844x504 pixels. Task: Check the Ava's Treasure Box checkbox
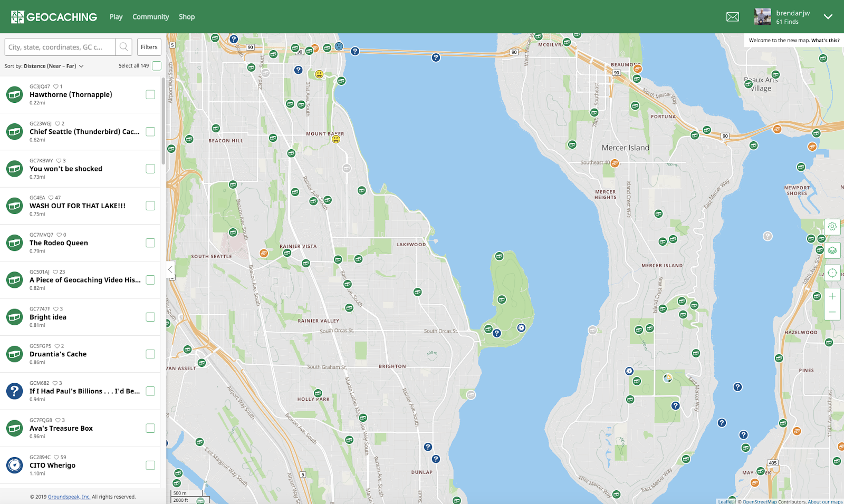coord(150,428)
